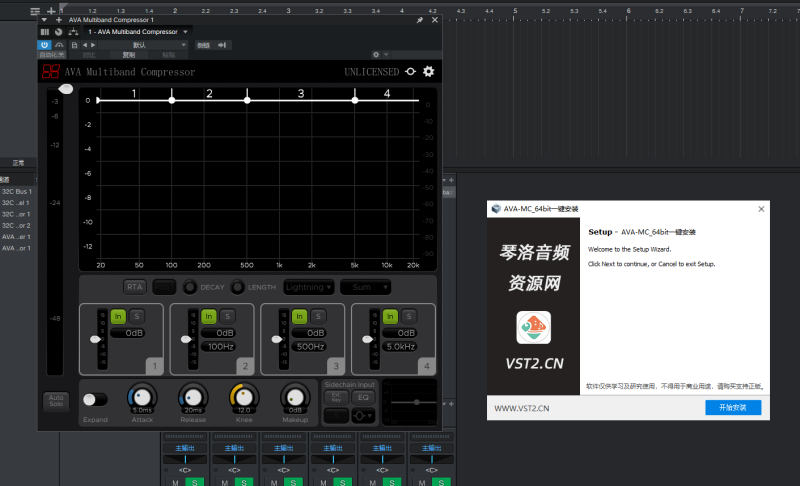This screenshot has height=486, width=800.
Task: Click the 500Hz crossover handle on graph
Action: click(247, 100)
